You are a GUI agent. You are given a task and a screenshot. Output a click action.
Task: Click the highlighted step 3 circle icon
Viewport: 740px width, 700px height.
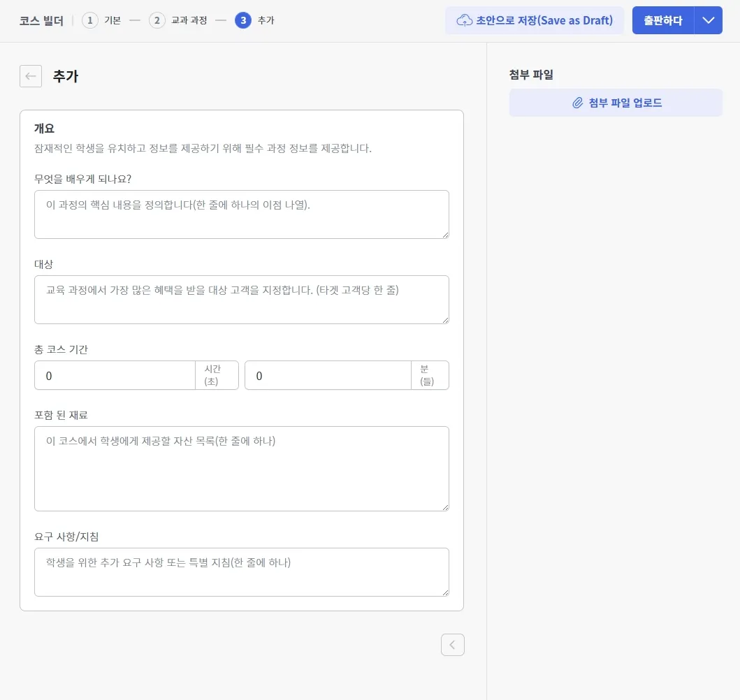242,20
